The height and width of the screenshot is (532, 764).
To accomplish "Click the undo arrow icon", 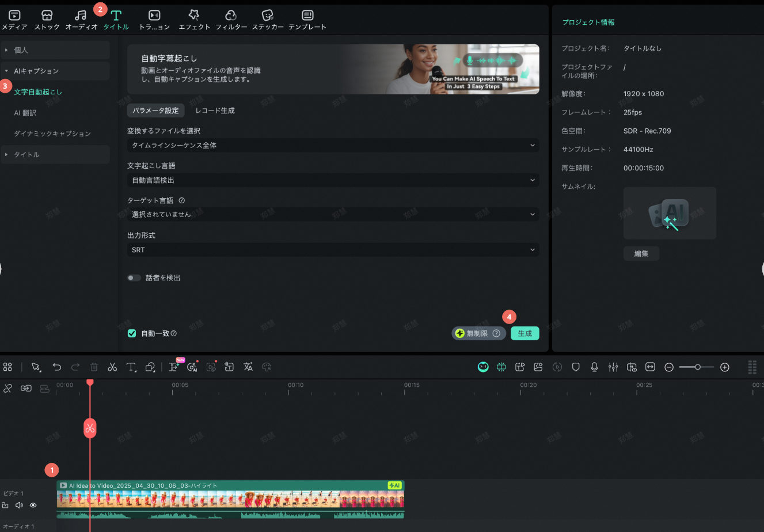I will pyautogui.click(x=56, y=367).
